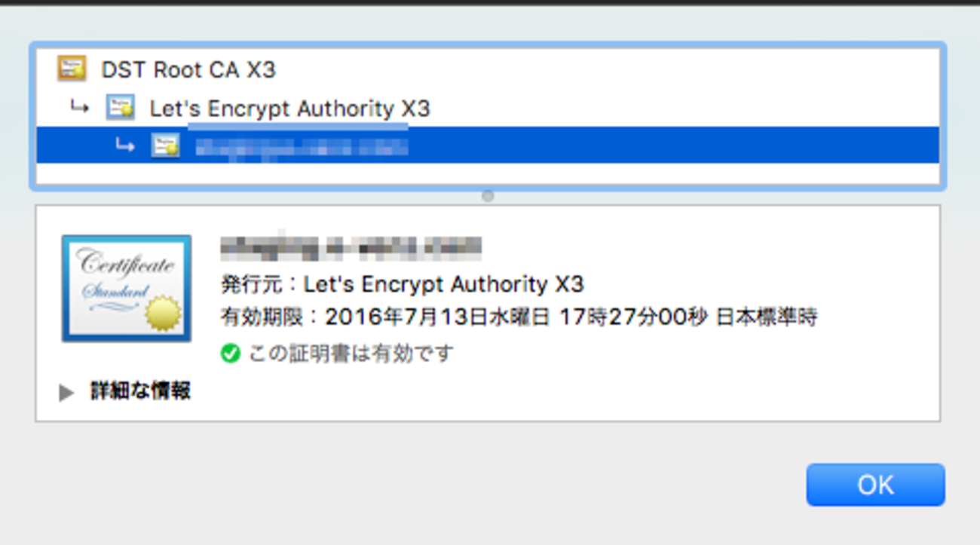The width and height of the screenshot is (980, 545).
Task: Click the 詳細な情報 label
Action: pos(140,391)
